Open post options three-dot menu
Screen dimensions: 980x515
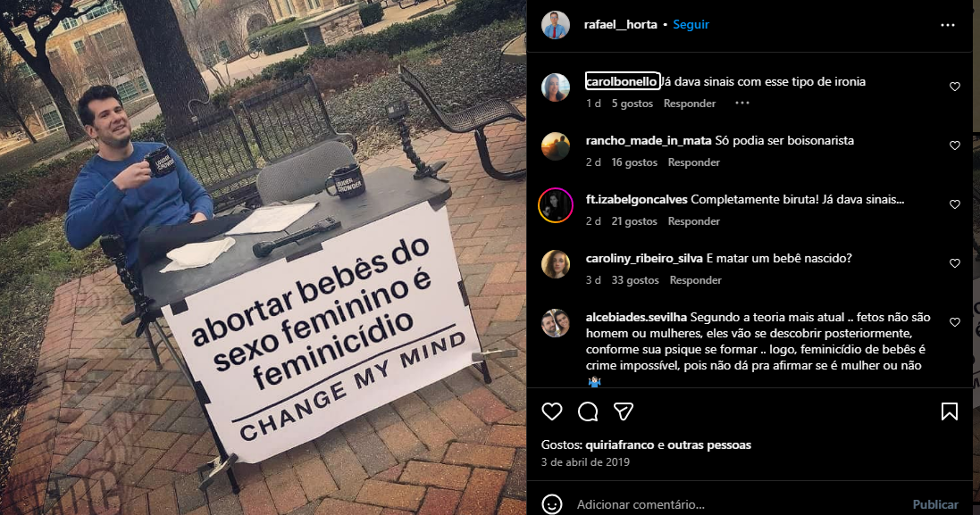[948, 25]
